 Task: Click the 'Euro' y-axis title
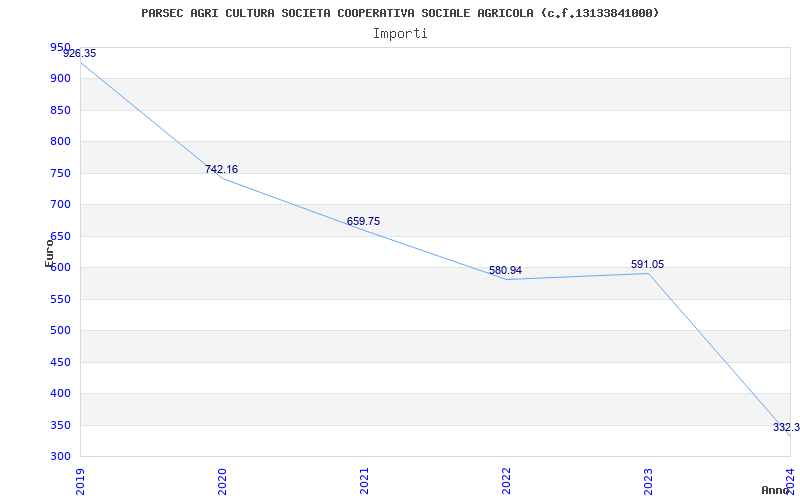pos(48,253)
